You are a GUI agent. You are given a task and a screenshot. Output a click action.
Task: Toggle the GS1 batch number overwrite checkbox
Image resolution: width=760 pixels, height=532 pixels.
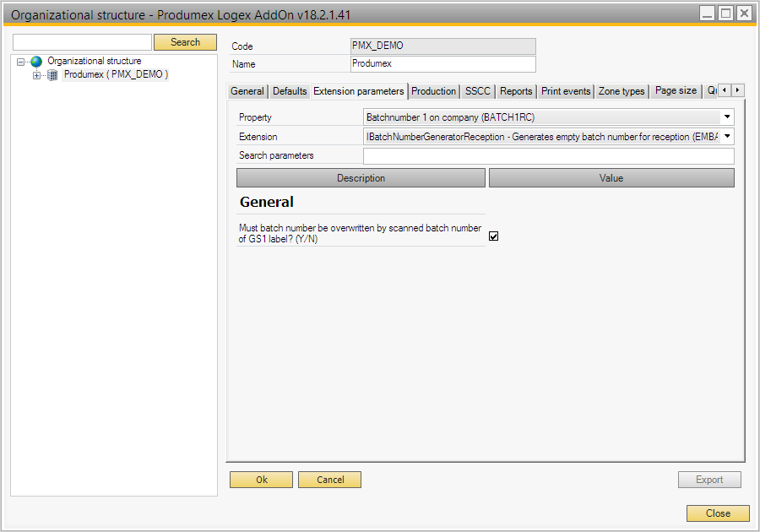[494, 236]
